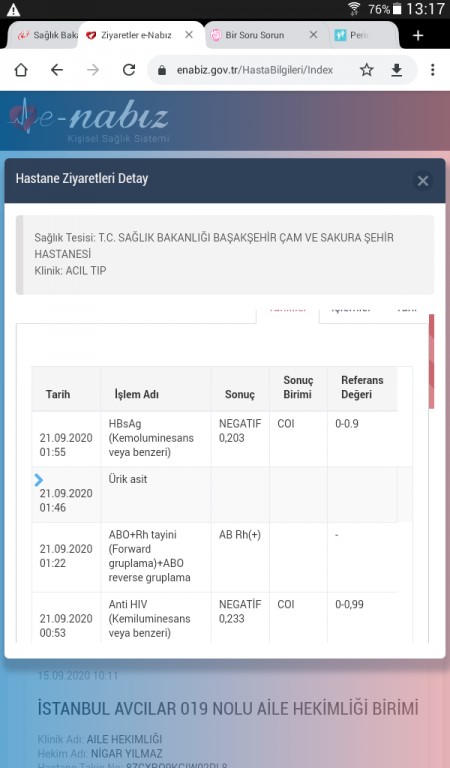Click the 21.09.2020 00:53 date cell

66,625
